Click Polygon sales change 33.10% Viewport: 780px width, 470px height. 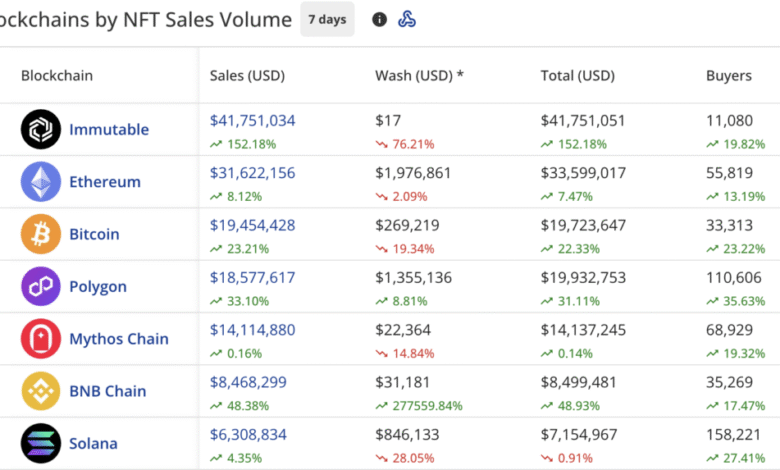[x=248, y=301]
